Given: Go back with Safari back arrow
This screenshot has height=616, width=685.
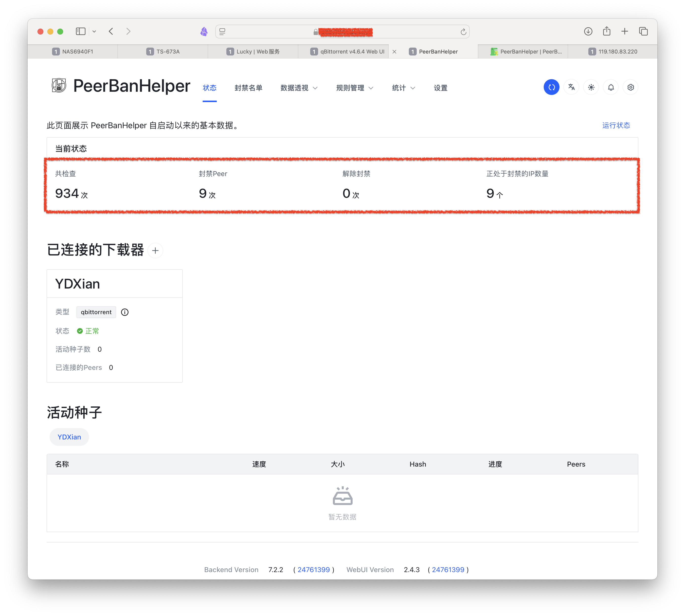Looking at the screenshot, I should [111, 32].
